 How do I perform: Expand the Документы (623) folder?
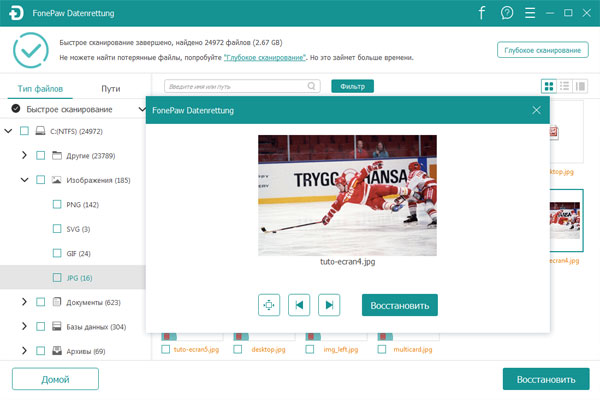[x=24, y=301]
